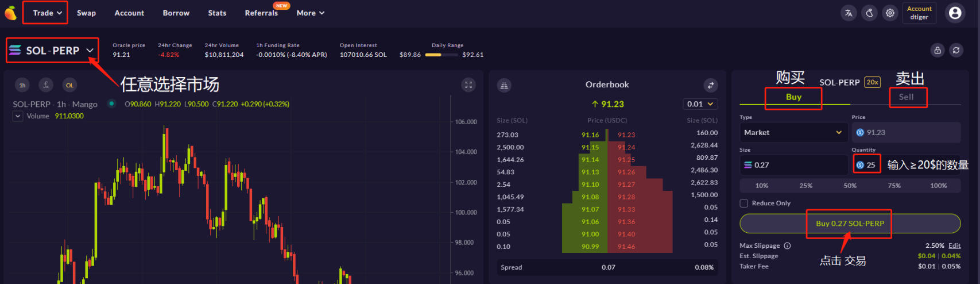The height and width of the screenshot is (284, 980).
Task: Open chart indicators (fx) button
Action: pyautogui.click(x=46, y=85)
